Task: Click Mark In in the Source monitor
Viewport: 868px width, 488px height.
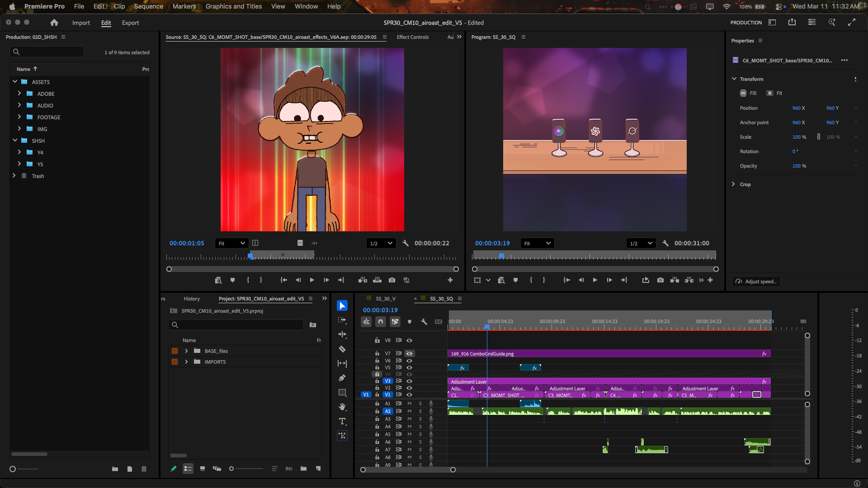Action: (248, 280)
